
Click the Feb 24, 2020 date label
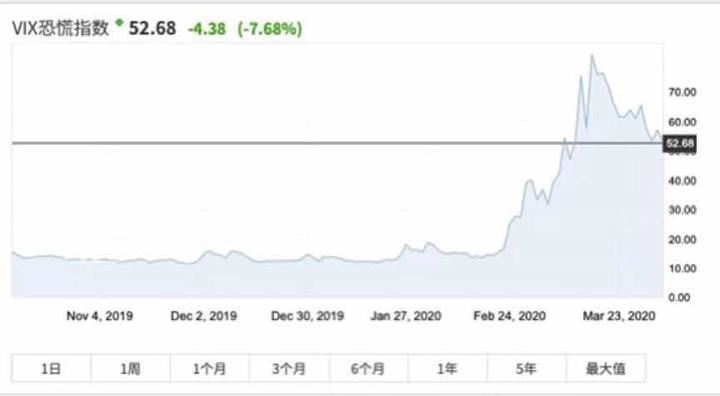510,316
